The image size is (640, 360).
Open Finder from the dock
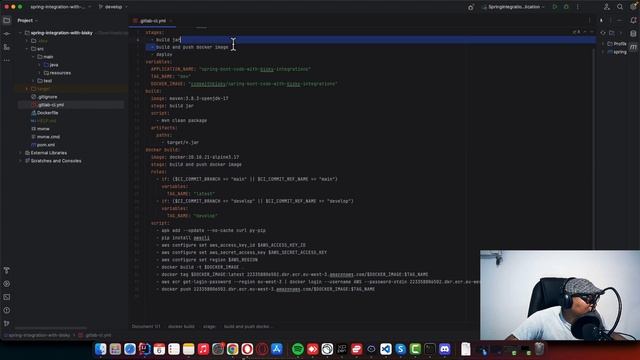coord(100,349)
